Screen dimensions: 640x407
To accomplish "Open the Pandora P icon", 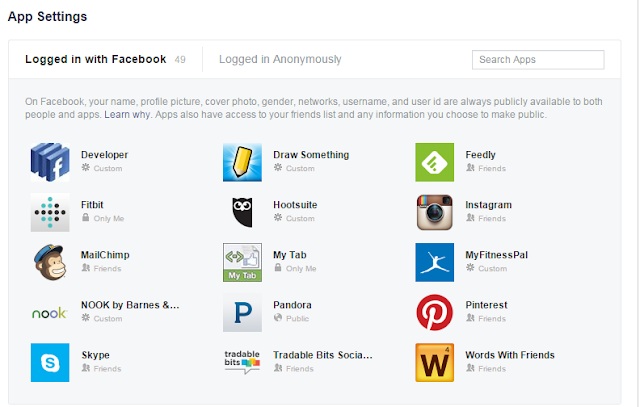I will click(x=242, y=312).
